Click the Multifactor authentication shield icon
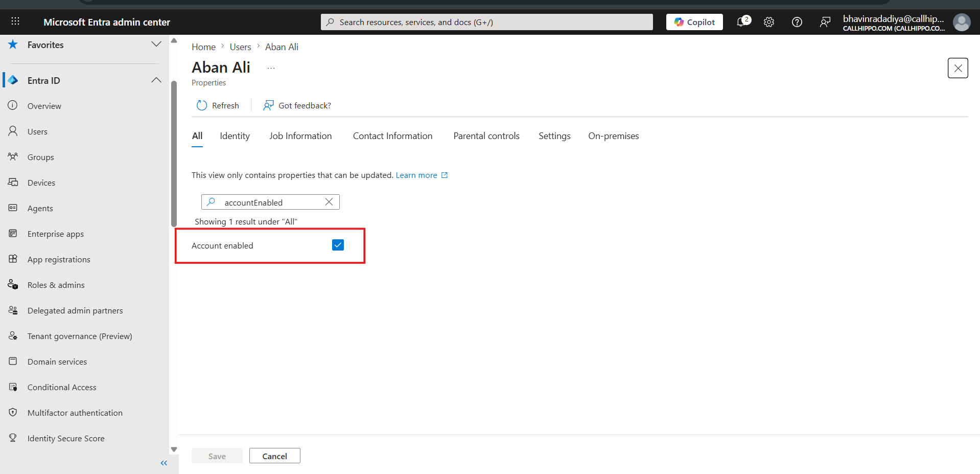 pyautogui.click(x=13, y=412)
